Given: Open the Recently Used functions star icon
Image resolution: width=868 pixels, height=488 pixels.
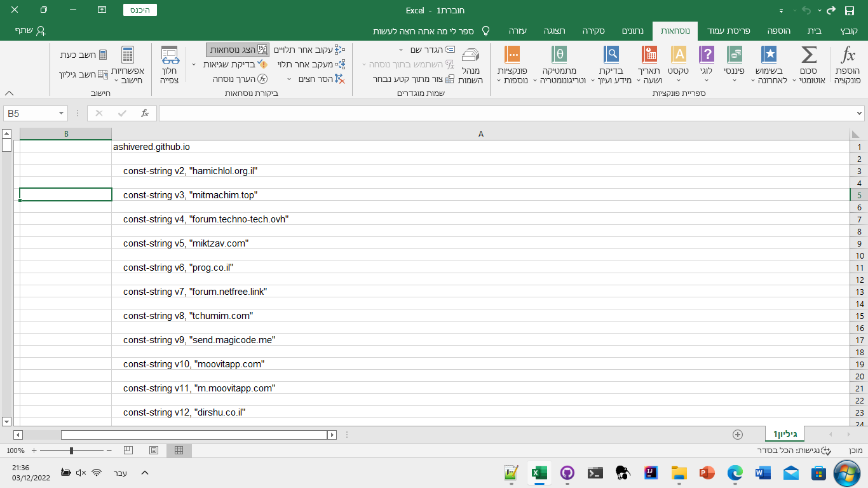Looking at the screenshot, I should click(769, 55).
